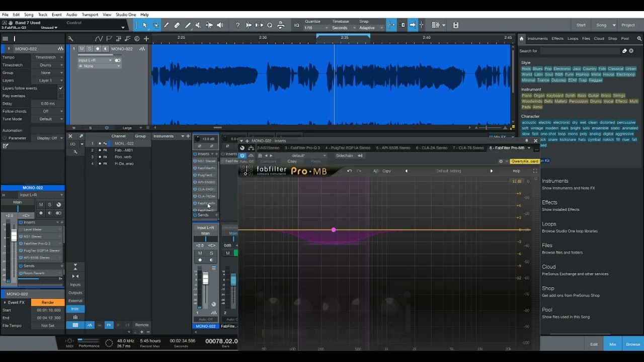The height and width of the screenshot is (362, 644).
Task: Arm record on the MONO-022 track
Action: point(98,49)
